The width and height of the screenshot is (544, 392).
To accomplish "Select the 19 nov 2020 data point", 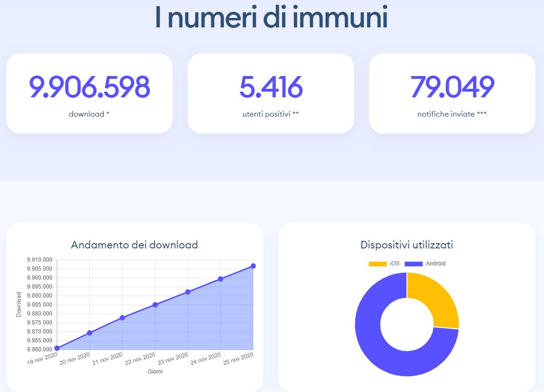I will click(x=57, y=348).
